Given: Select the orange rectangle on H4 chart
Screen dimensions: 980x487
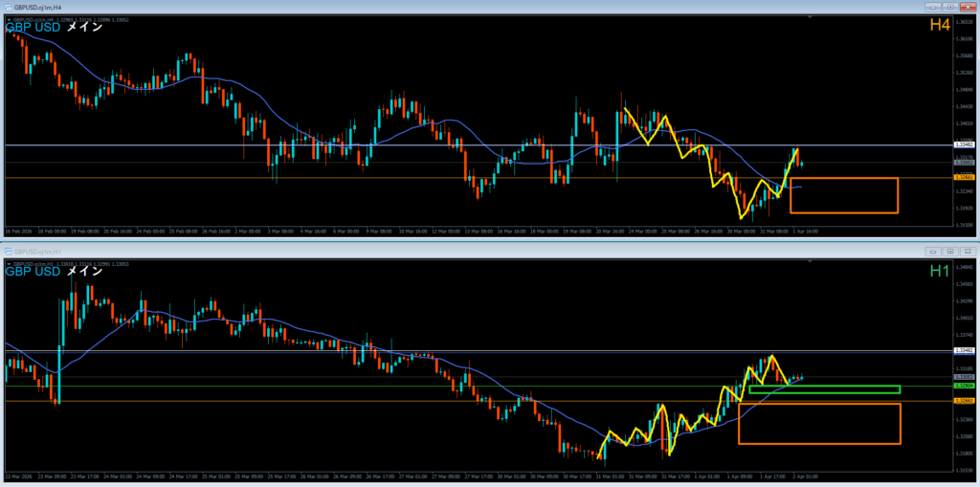Looking at the screenshot, I should pyautogui.click(x=843, y=179).
